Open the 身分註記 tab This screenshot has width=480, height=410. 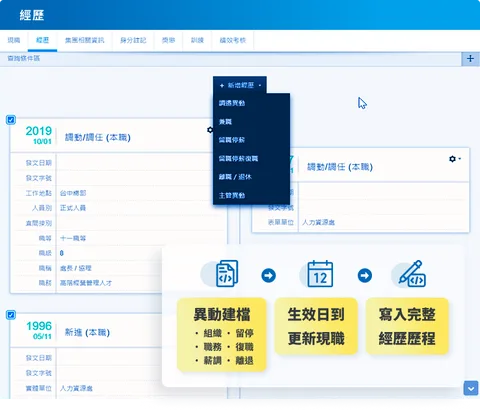(133, 40)
